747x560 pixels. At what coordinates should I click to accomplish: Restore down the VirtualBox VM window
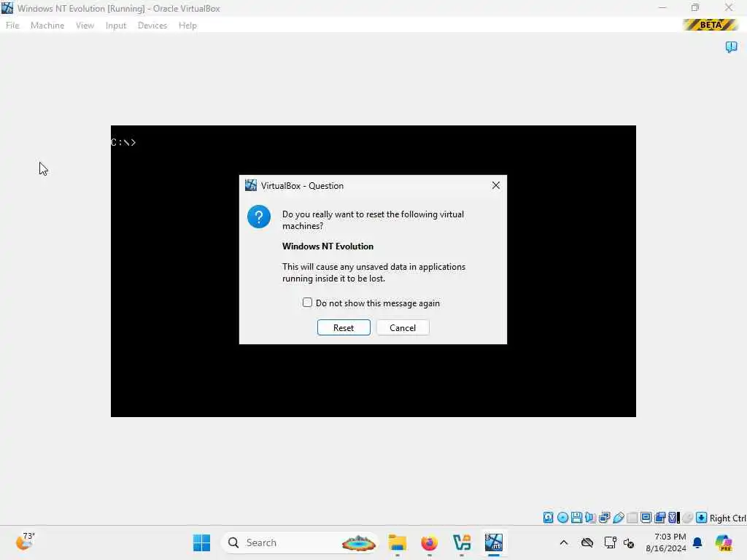[x=695, y=7]
